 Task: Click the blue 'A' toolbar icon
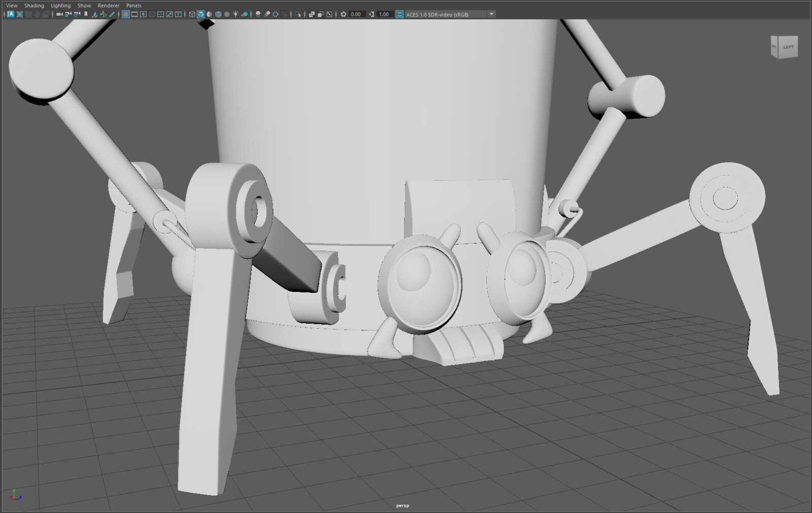tap(11, 14)
